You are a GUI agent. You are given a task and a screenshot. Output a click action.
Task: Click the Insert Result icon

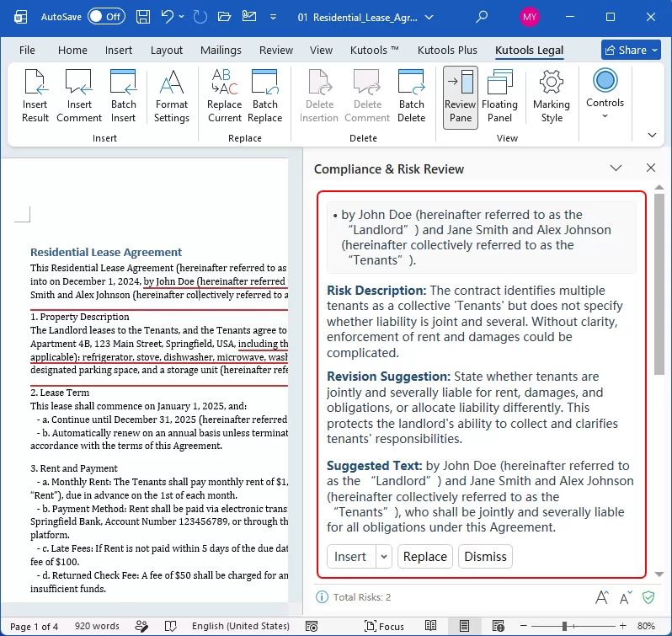coord(35,96)
